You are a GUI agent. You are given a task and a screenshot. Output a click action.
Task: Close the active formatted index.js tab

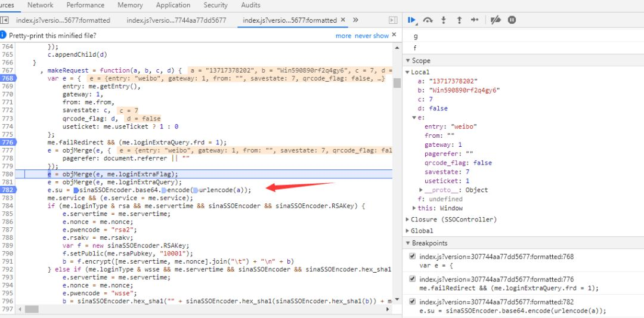343,20
